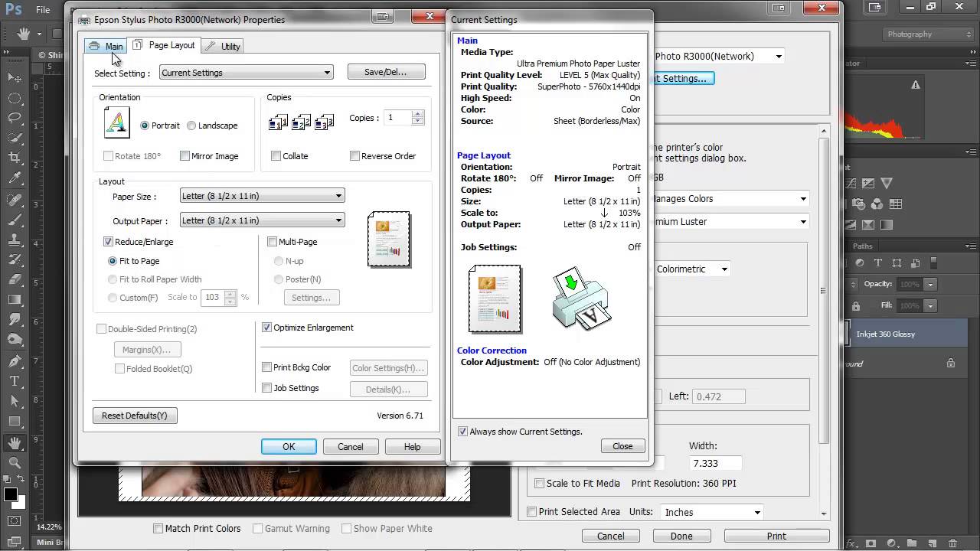Select the Crop tool
This screenshot has width=980, height=551.
[15, 158]
